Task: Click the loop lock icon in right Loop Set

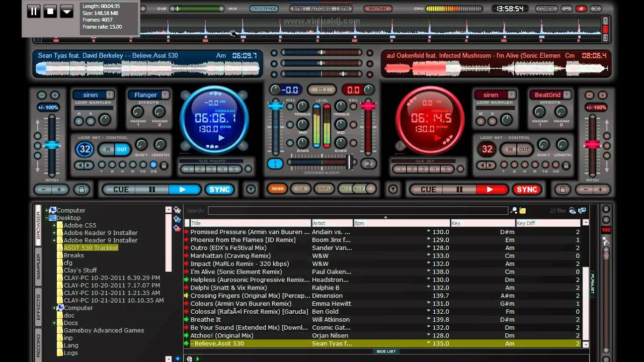Action: [566, 165]
